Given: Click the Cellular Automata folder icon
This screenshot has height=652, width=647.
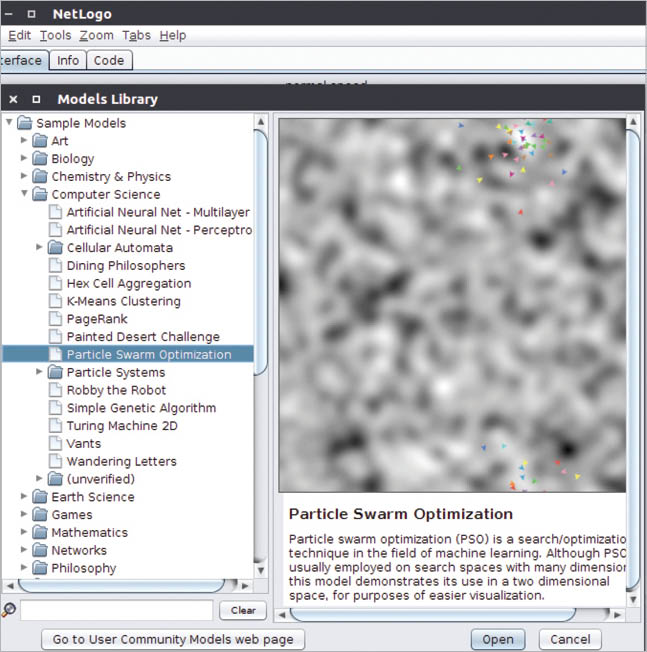Looking at the screenshot, I should (x=56, y=248).
